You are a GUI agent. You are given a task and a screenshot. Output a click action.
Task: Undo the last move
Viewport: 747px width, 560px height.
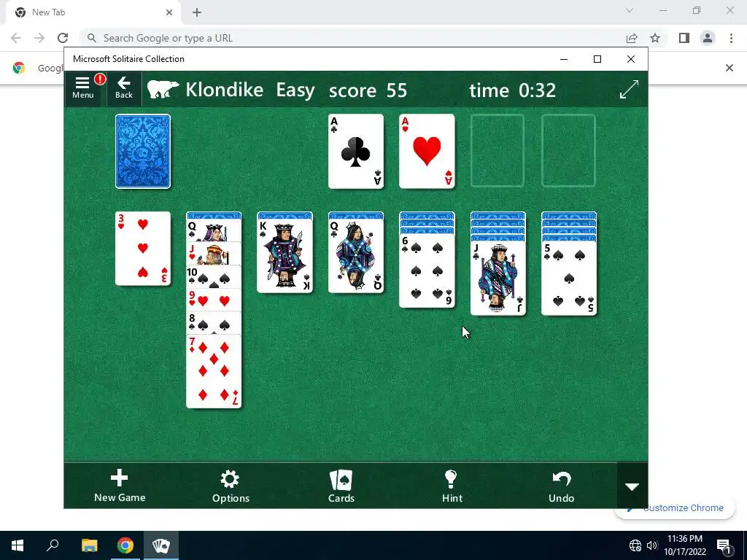pyautogui.click(x=561, y=486)
